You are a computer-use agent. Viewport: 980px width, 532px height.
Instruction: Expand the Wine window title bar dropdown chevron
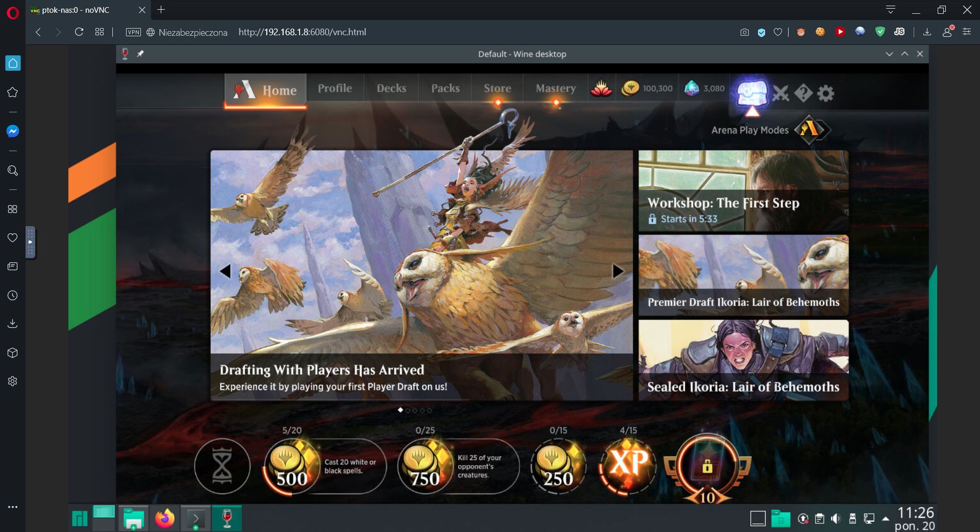[x=889, y=54]
